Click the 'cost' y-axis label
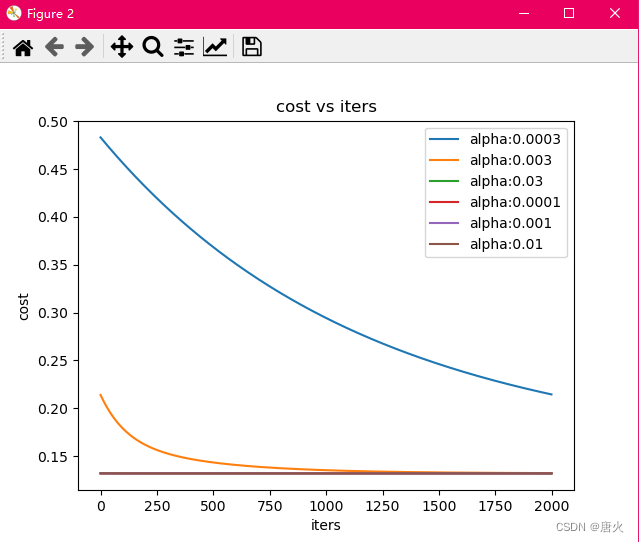 point(23,306)
